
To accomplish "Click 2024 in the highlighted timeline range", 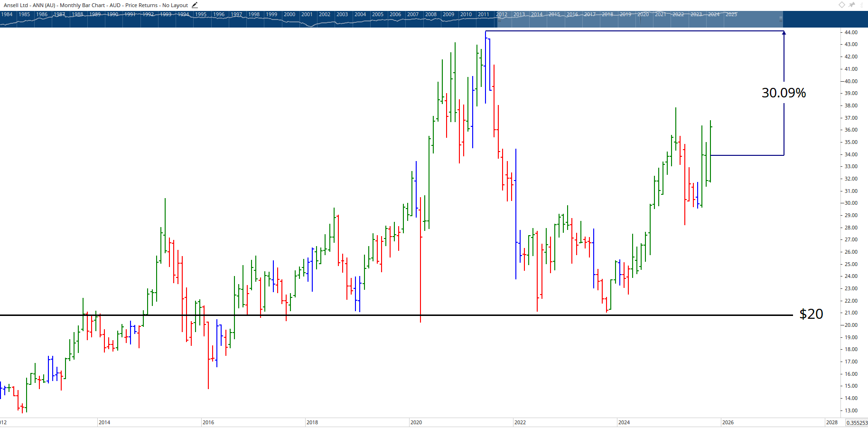I will (x=714, y=14).
